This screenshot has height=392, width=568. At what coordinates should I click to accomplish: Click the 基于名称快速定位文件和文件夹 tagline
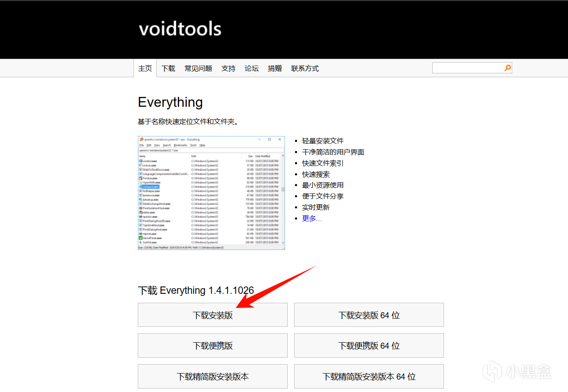click(188, 122)
